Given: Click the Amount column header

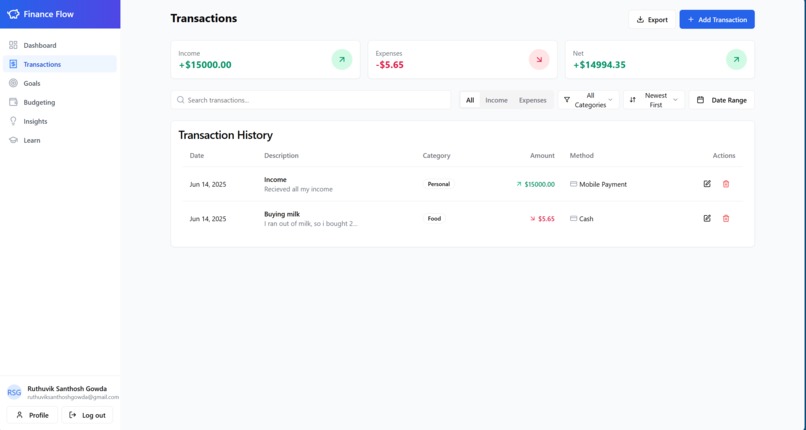Looking at the screenshot, I should (x=542, y=156).
